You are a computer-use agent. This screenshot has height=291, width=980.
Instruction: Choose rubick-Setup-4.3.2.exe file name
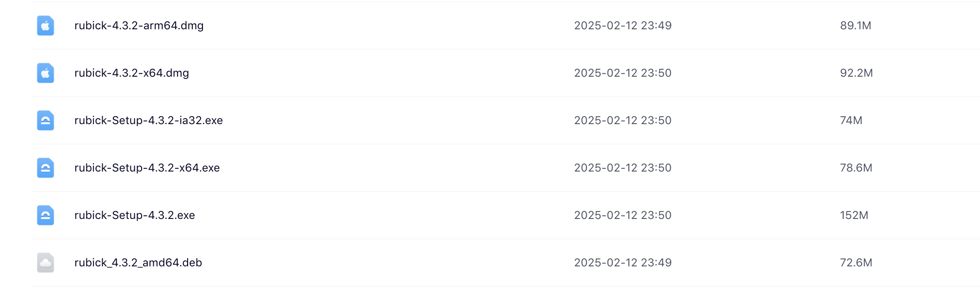coord(135,215)
